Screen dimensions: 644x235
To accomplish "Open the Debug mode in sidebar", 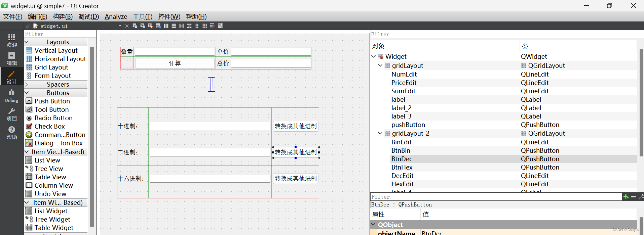I will tap(12, 96).
